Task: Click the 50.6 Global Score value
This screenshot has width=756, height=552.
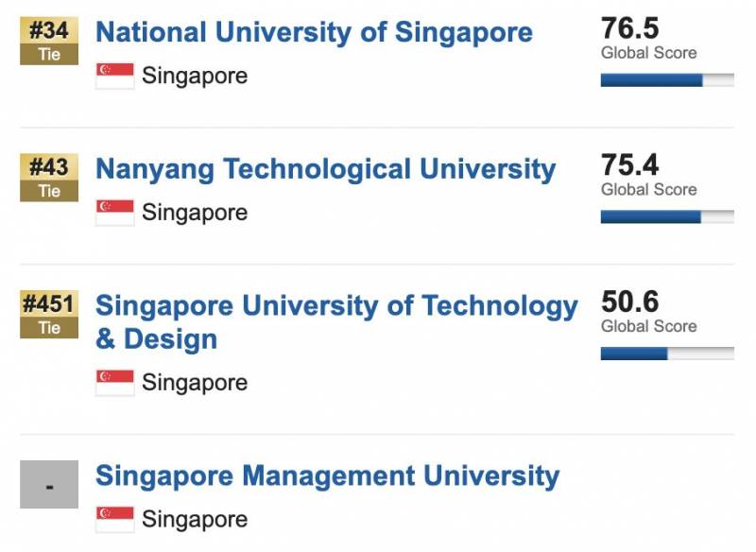Action: coord(630,302)
